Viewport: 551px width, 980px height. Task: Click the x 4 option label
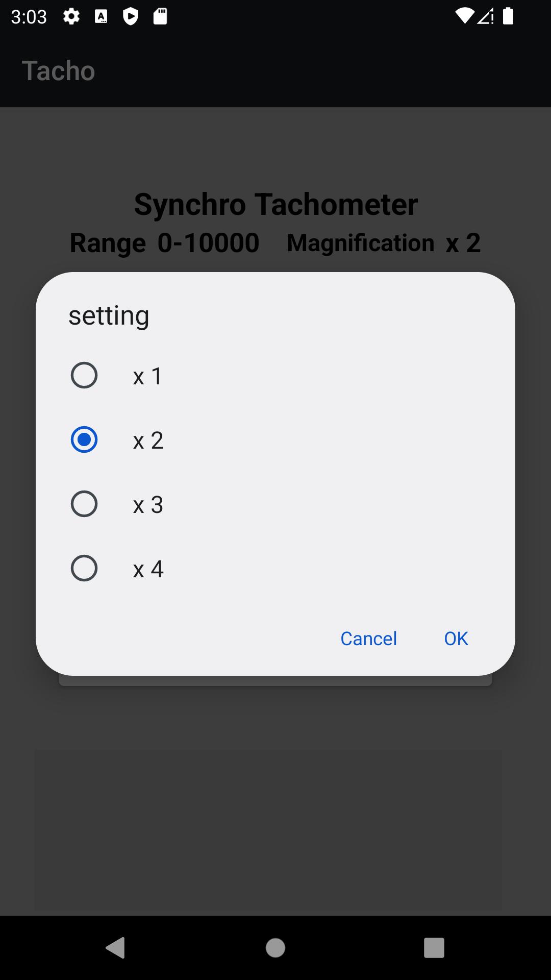pyautogui.click(x=148, y=569)
